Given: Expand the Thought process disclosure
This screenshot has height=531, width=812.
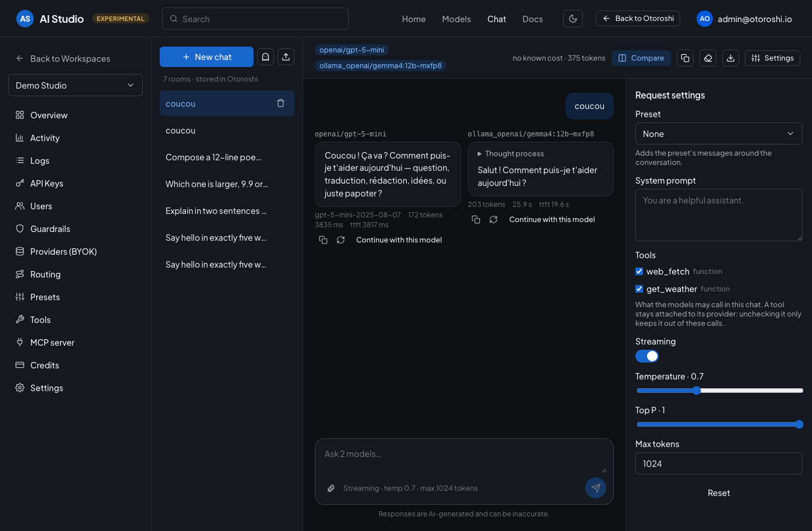Looking at the screenshot, I should 511,153.
